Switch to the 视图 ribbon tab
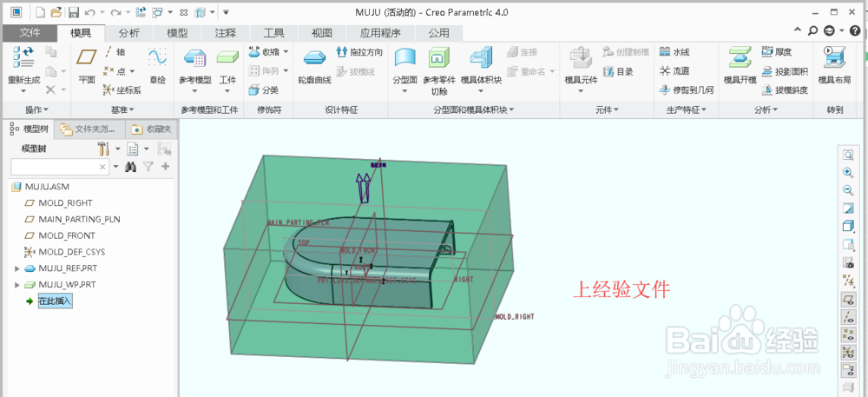Screen dimensions: 868x397 [x=322, y=33]
